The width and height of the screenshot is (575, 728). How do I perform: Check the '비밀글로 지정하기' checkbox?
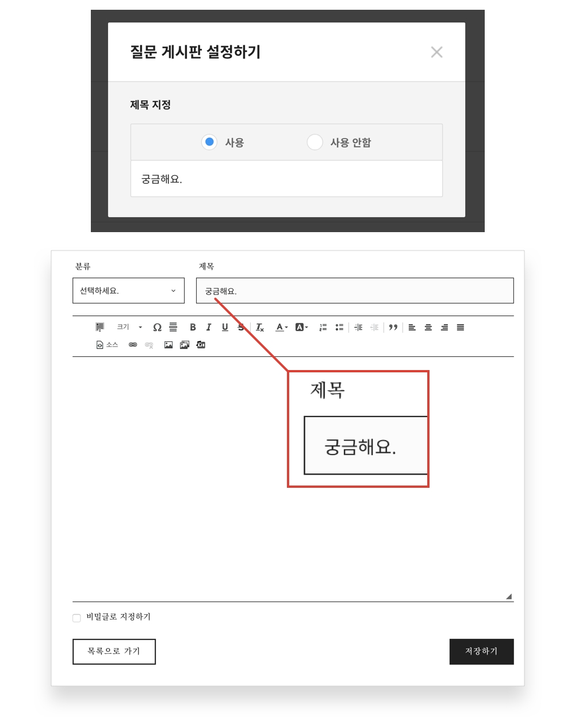coord(76,618)
